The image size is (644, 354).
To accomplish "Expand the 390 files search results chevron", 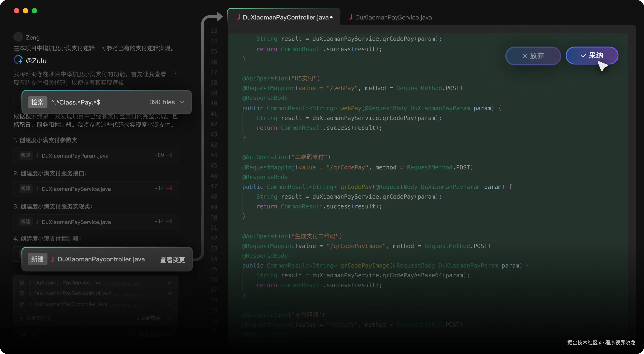I will (182, 102).
